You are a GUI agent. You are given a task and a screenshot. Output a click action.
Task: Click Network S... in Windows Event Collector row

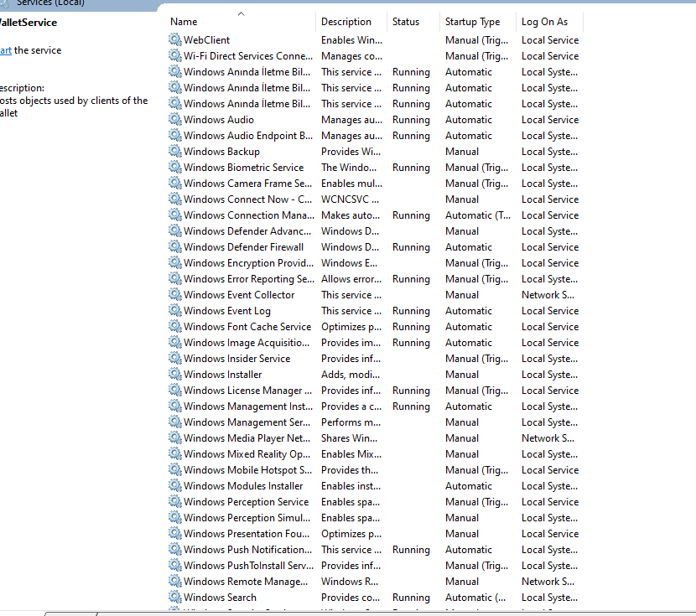point(548,295)
